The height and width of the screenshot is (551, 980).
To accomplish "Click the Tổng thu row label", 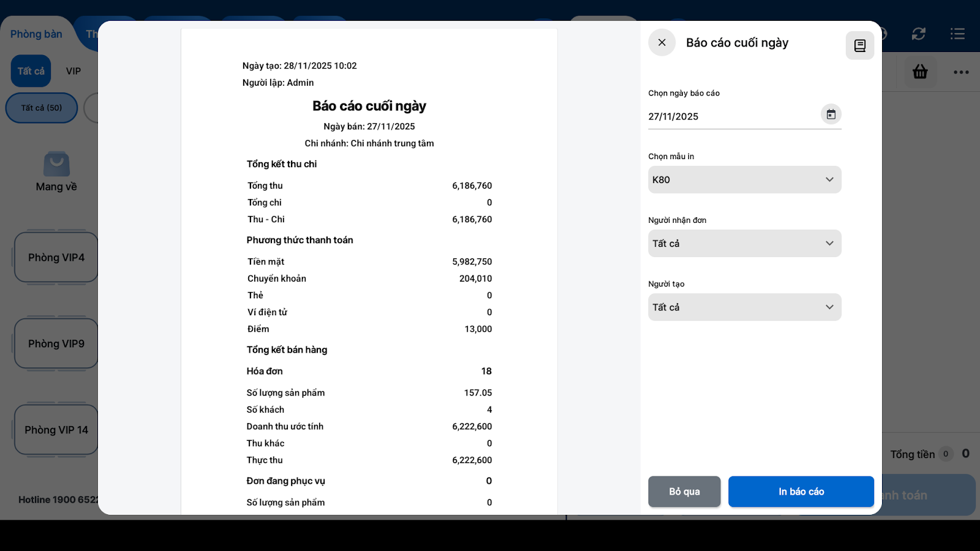I will (x=265, y=186).
